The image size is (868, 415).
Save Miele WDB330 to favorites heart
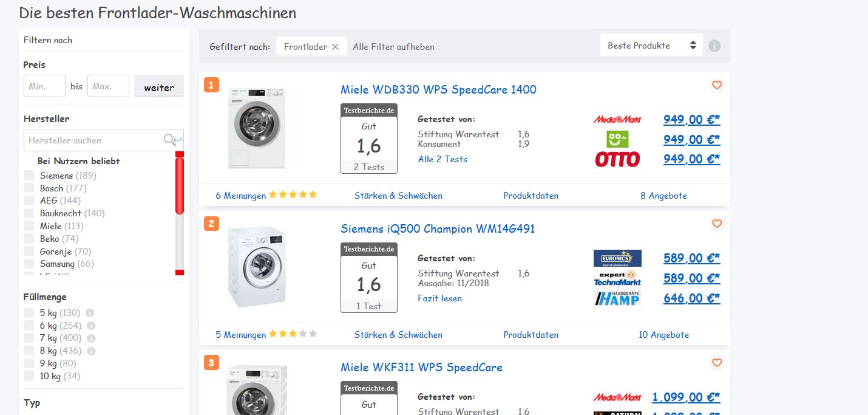click(x=717, y=85)
